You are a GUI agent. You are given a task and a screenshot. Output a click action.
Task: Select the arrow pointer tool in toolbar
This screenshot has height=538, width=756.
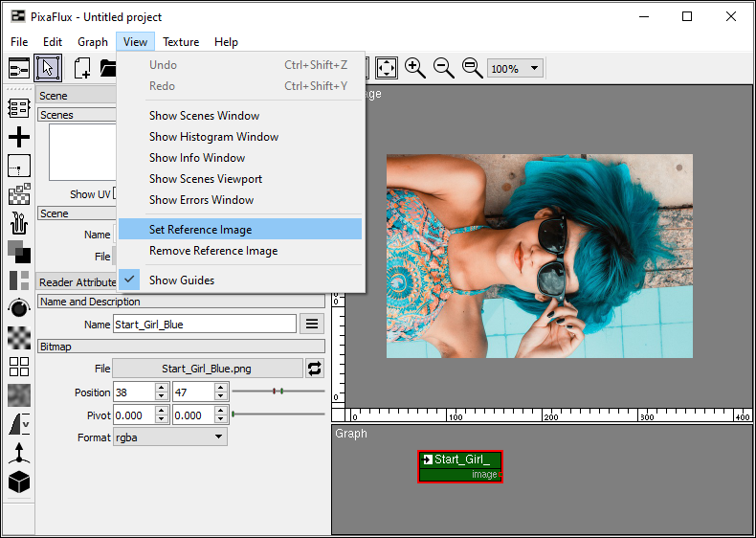click(x=50, y=68)
